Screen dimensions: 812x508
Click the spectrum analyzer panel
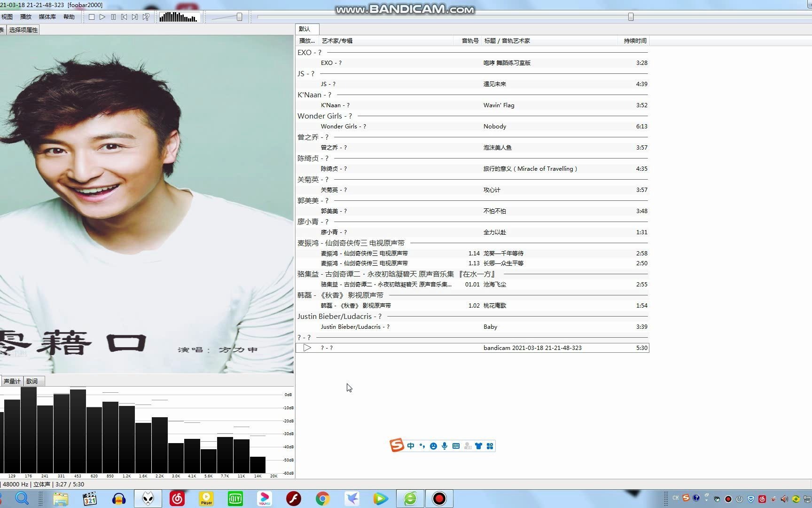click(147, 433)
